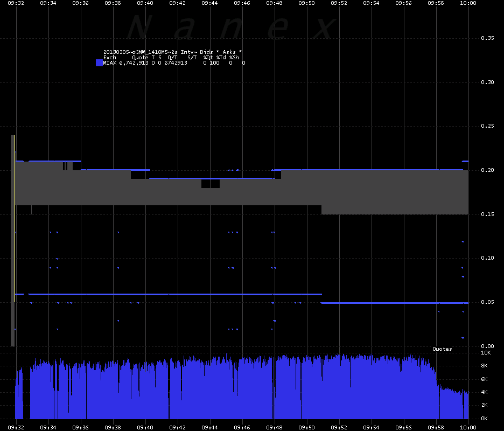Click the 2K quotes axis label
This screenshot has height=431, width=504.
(485, 405)
